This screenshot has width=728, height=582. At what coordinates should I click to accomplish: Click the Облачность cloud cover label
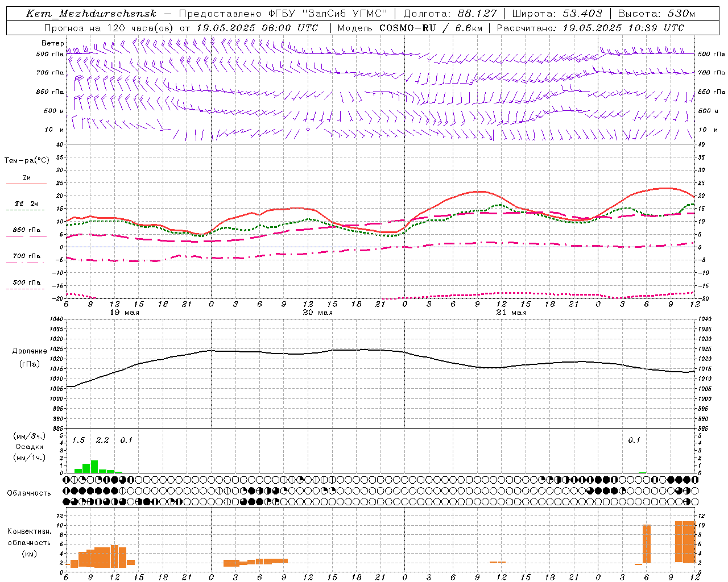(29, 493)
